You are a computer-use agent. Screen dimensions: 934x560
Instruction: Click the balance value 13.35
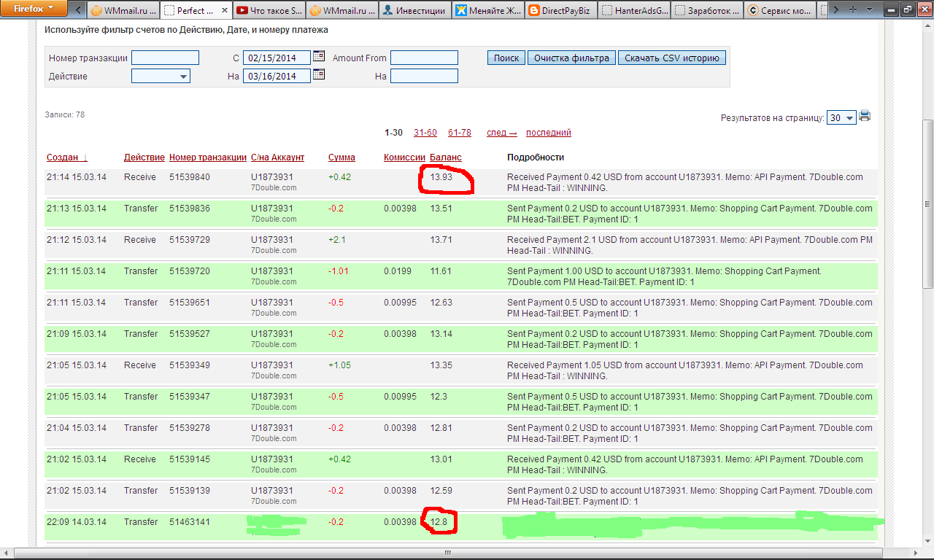coord(441,365)
